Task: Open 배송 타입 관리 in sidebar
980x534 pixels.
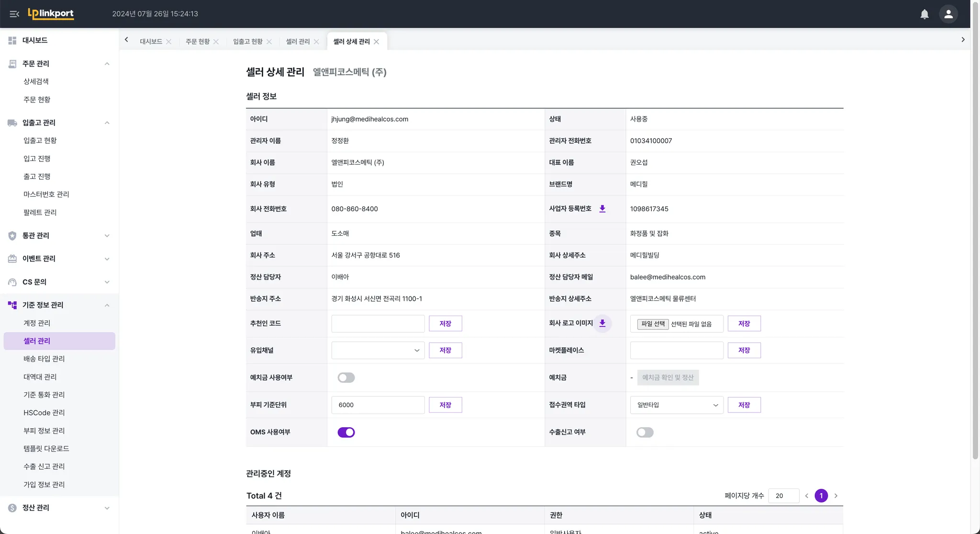Action: (x=44, y=359)
